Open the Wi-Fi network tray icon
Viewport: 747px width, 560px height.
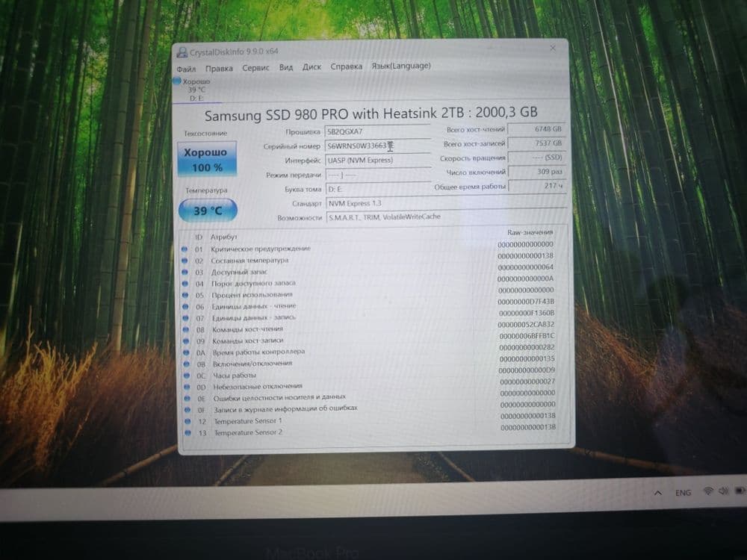708,491
